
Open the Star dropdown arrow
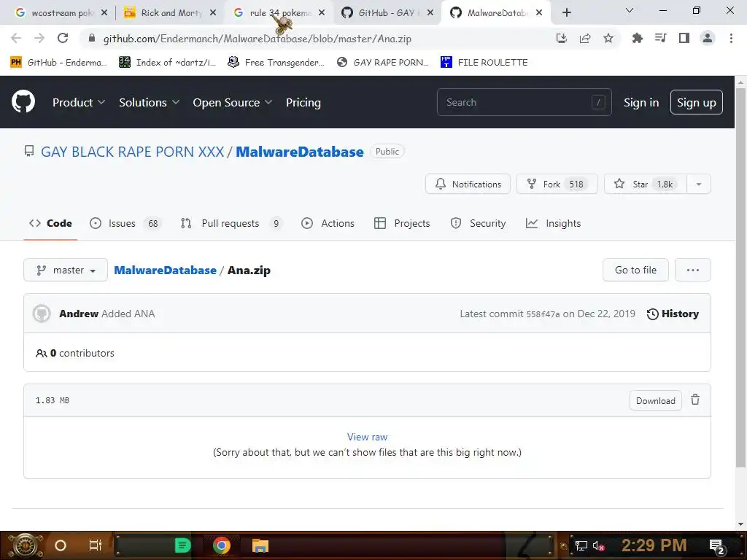pyautogui.click(x=699, y=184)
